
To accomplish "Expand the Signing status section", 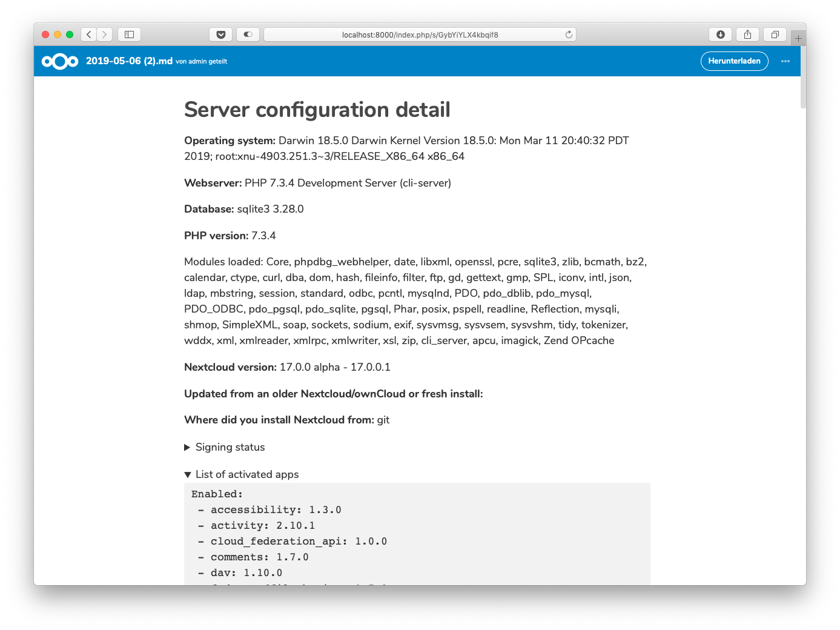I will pyautogui.click(x=225, y=447).
